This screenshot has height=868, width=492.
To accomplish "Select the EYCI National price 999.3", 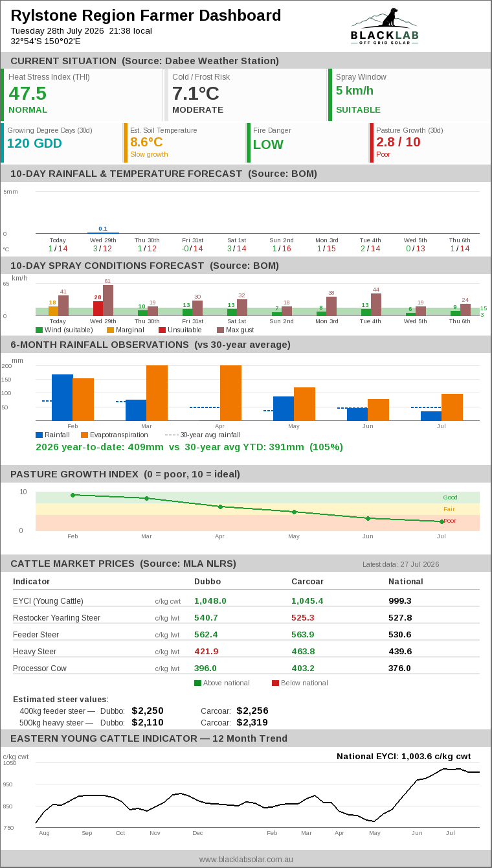I will coord(400,601).
